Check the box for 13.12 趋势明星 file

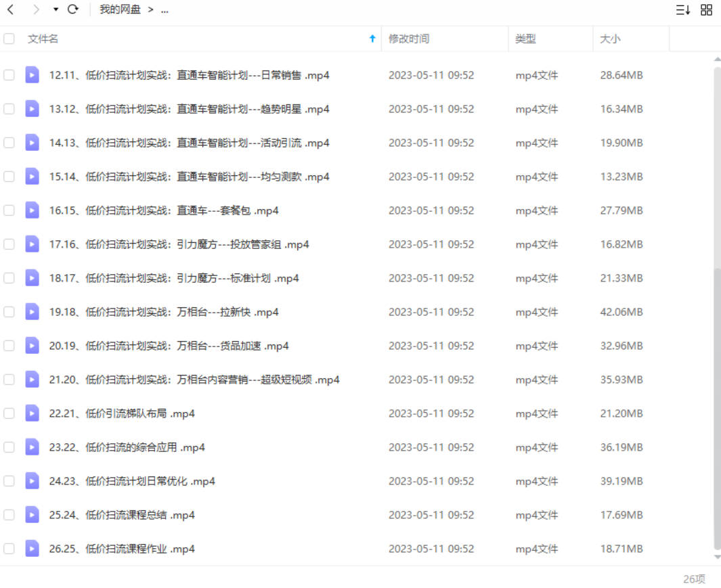[9, 109]
